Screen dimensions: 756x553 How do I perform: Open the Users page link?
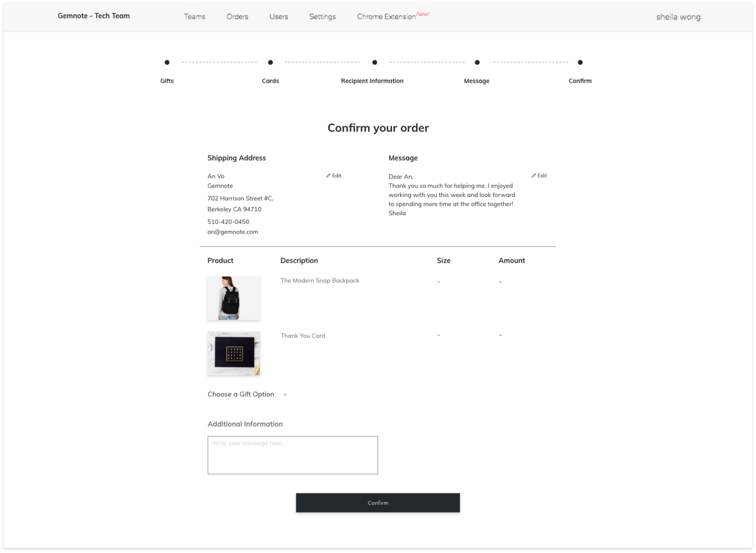tap(279, 17)
